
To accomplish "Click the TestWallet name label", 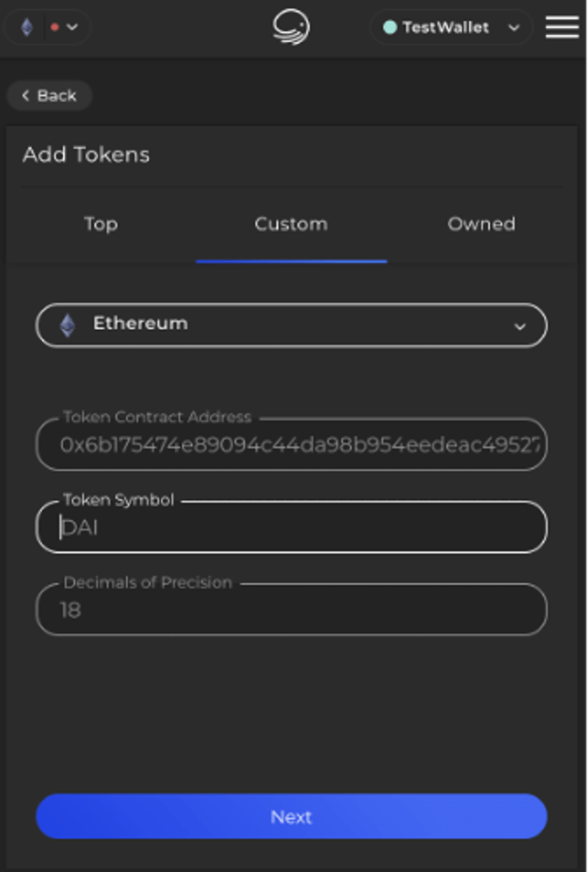I will (447, 27).
